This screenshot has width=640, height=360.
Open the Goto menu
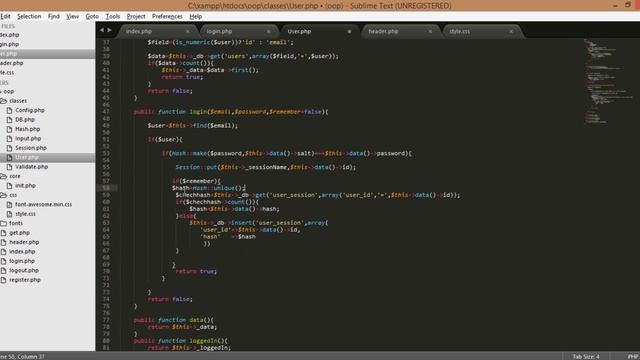coord(92,16)
